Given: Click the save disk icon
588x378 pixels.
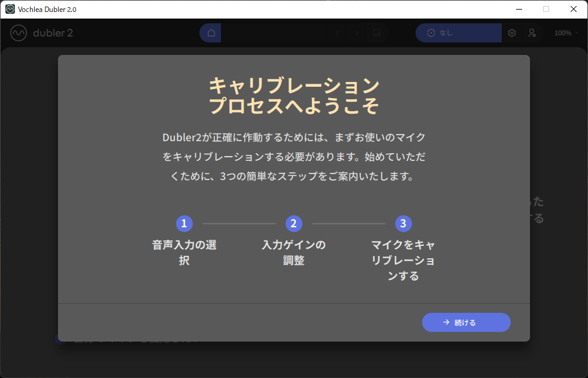Looking at the screenshot, I should [377, 33].
